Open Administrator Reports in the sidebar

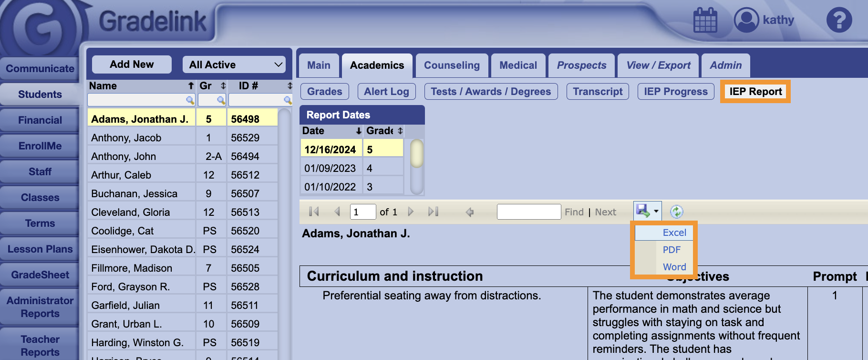coord(40,307)
